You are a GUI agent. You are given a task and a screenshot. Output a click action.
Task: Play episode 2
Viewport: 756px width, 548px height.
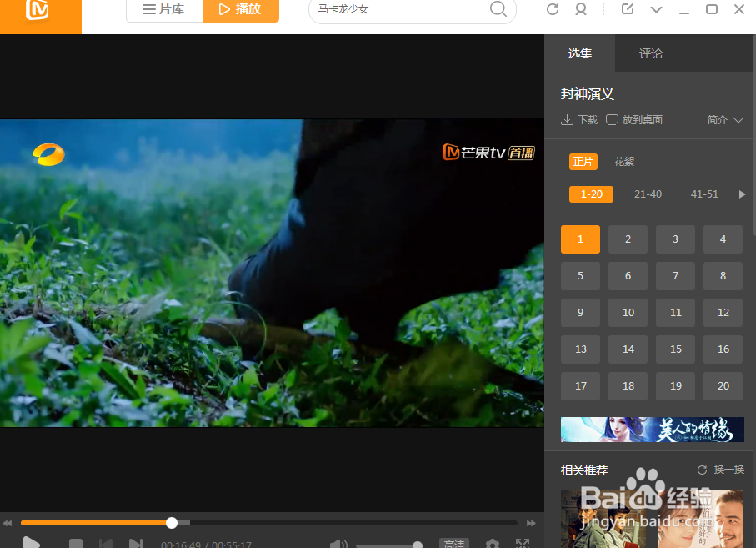(628, 239)
